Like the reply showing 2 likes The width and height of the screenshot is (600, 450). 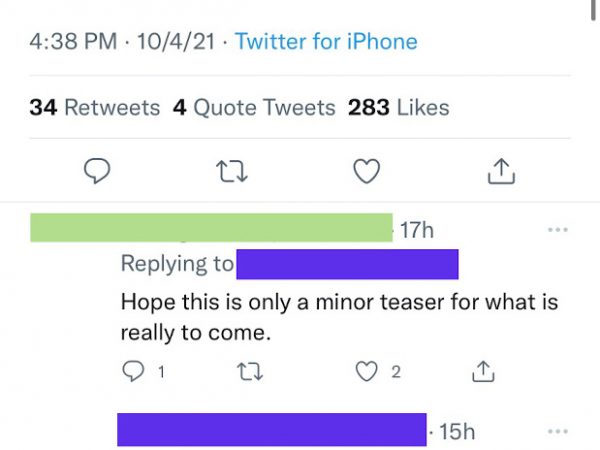coord(367,372)
